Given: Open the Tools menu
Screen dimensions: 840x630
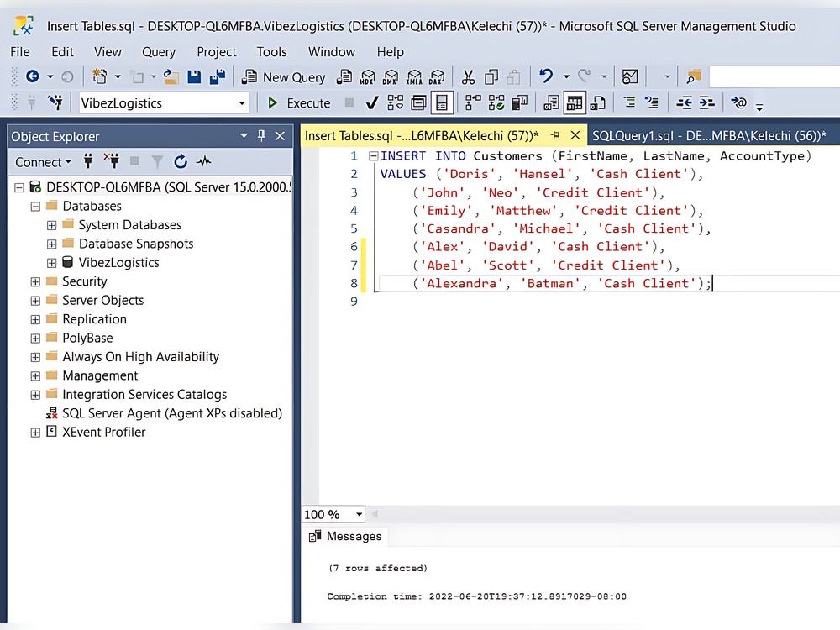Looking at the screenshot, I should pos(271,52).
